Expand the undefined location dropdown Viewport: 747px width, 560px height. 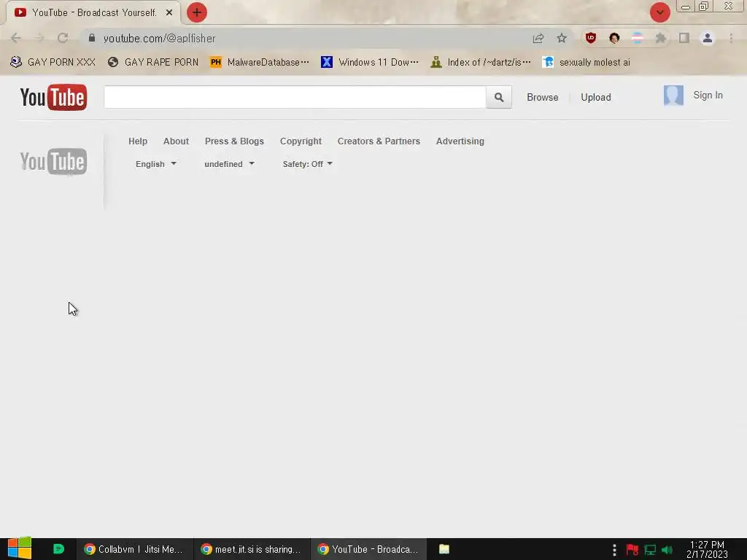click(229, 164)
